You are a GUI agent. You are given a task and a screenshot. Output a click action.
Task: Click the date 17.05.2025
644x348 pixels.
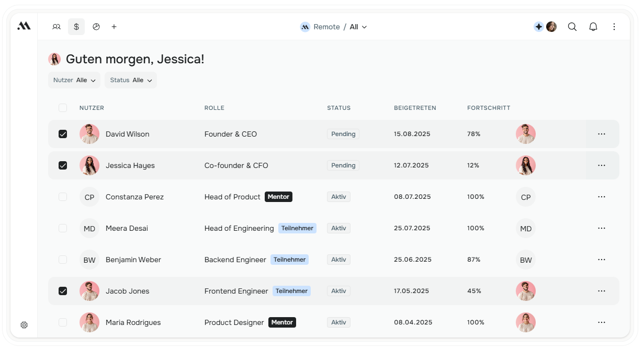pyautogui.click(x=412, y=291)
